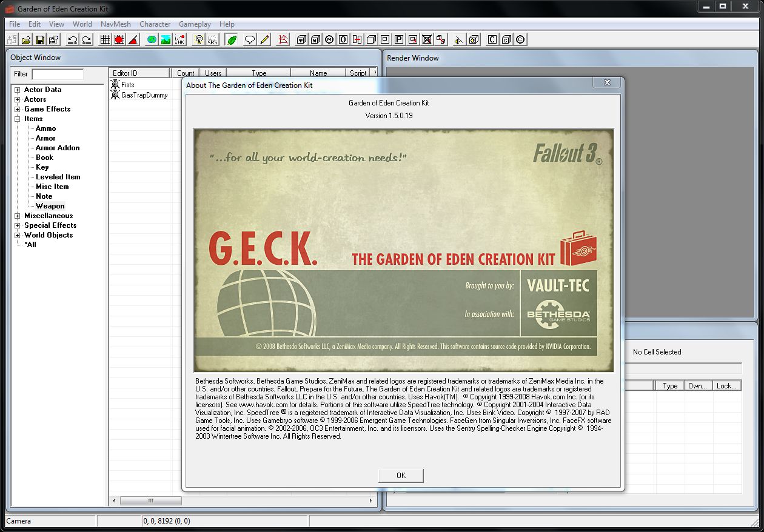Click the Redo arrow toolbar icon
Viewport: 764px width, 532px height.
(x=87, y=40)
